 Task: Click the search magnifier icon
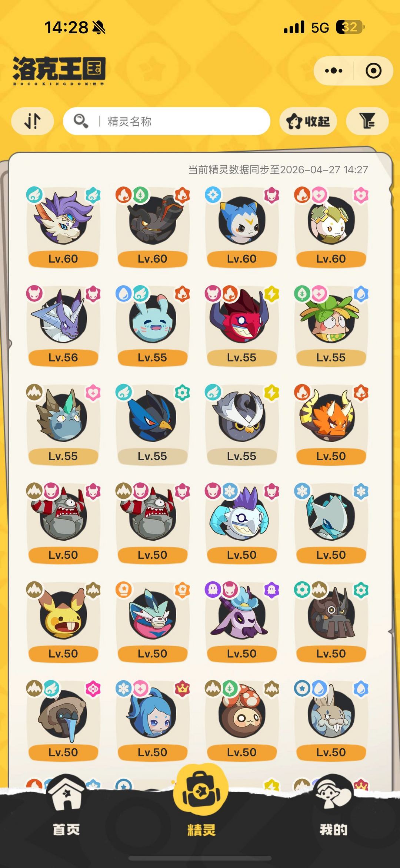81,121
